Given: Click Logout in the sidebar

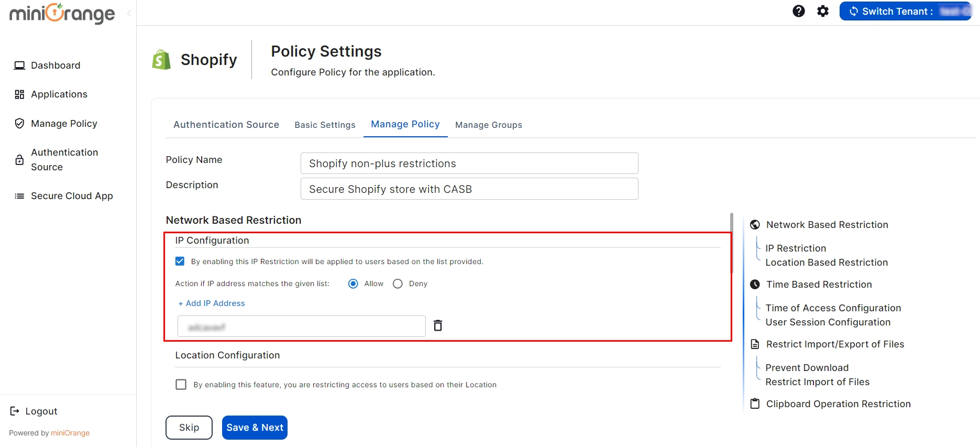Looking at the screenshot, I should pos(41,411).
